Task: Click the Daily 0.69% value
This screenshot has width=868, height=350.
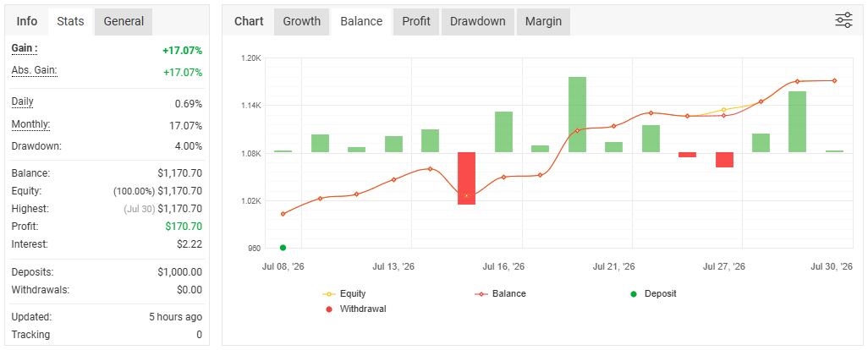Action: tap(190, 104)
